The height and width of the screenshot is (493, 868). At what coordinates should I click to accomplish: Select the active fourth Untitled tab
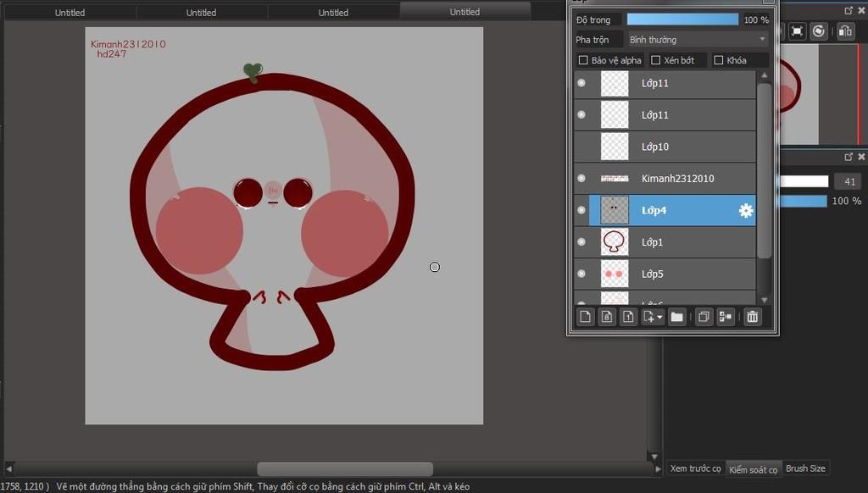[x=465, y=12]
